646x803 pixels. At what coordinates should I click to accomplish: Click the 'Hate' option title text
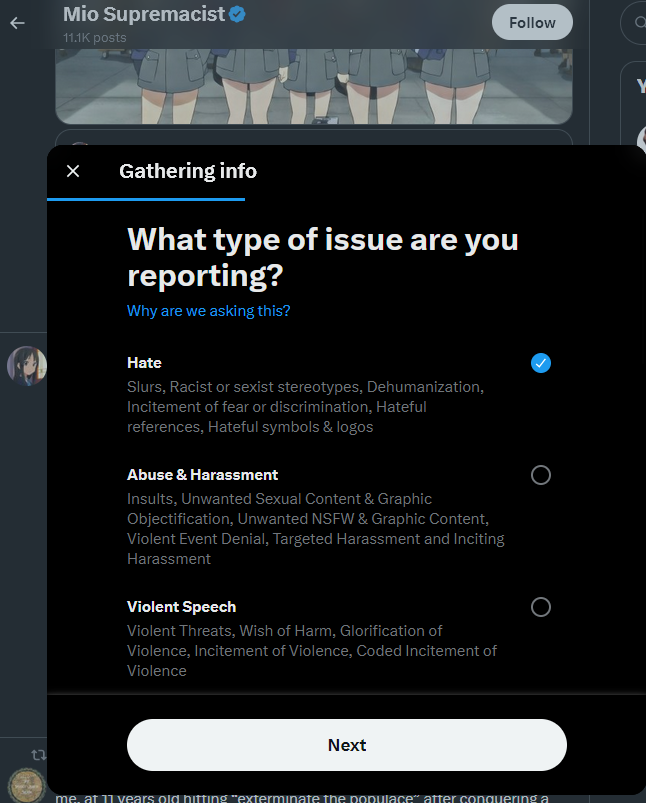[x=144, y=363]
